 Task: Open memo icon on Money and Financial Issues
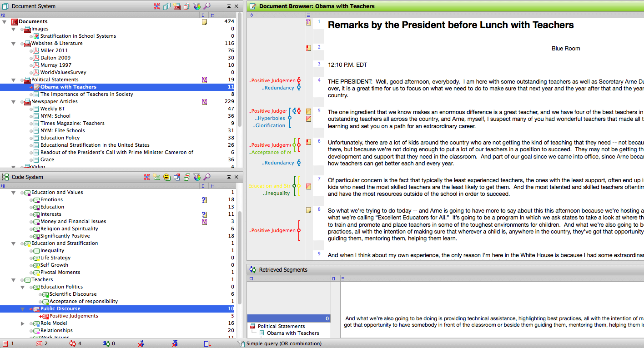pyautogui.click(x=204, y=221)
